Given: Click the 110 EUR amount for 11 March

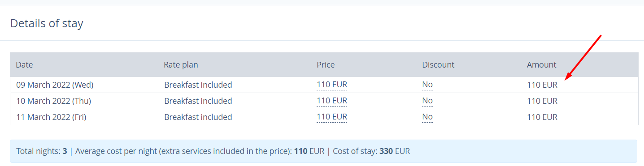Looking at the screenshot, I should tap(542, 117).
